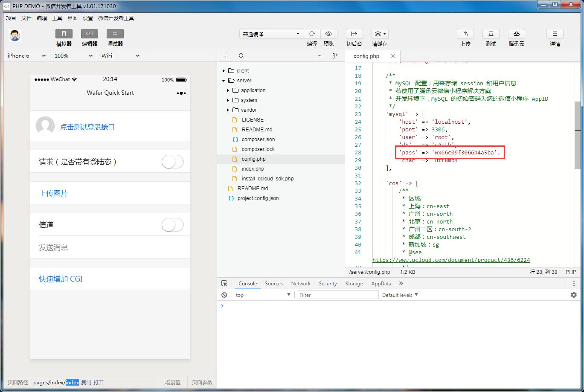
Task: Click the upload (上传) icon
Action: [465, 34]
